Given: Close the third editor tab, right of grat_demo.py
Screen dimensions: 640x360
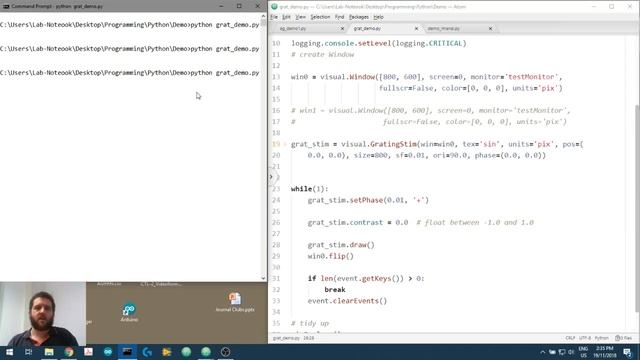Looking at the screenshot, I should [490, 29].
